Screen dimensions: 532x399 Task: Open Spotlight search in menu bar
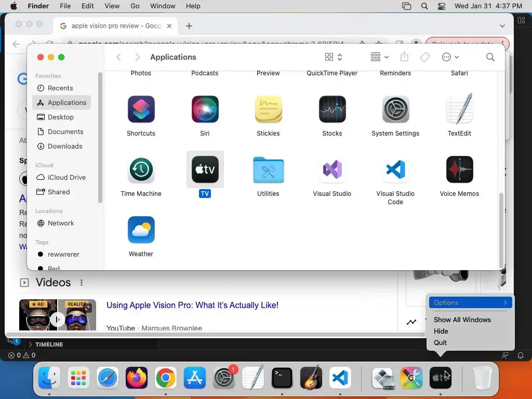424,6
